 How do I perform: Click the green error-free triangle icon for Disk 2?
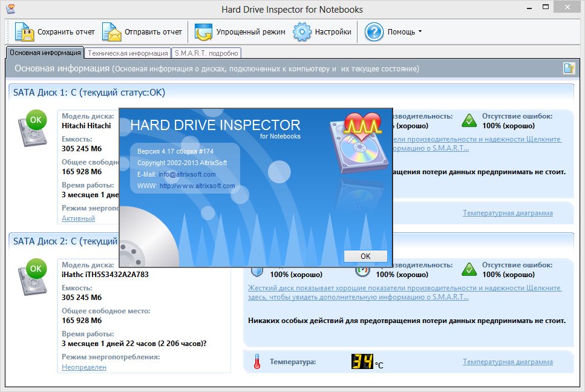(x=469, y=269)
